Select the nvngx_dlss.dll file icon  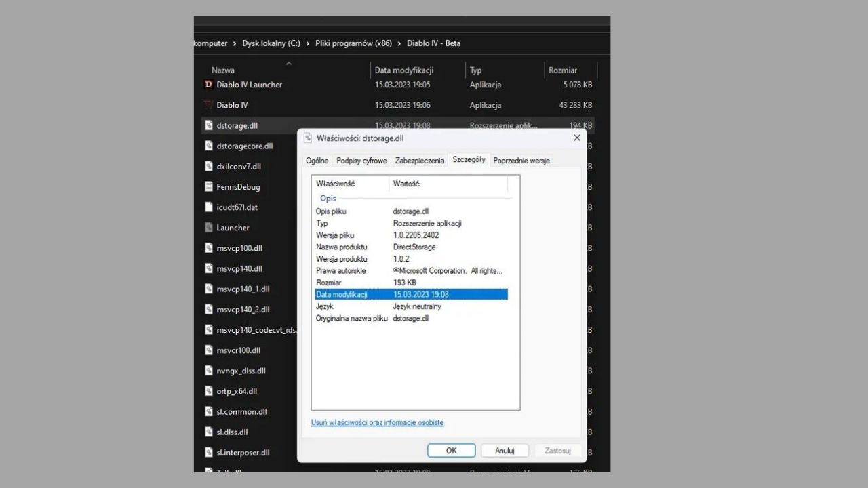pyautogui.click(x=209, y=371)
